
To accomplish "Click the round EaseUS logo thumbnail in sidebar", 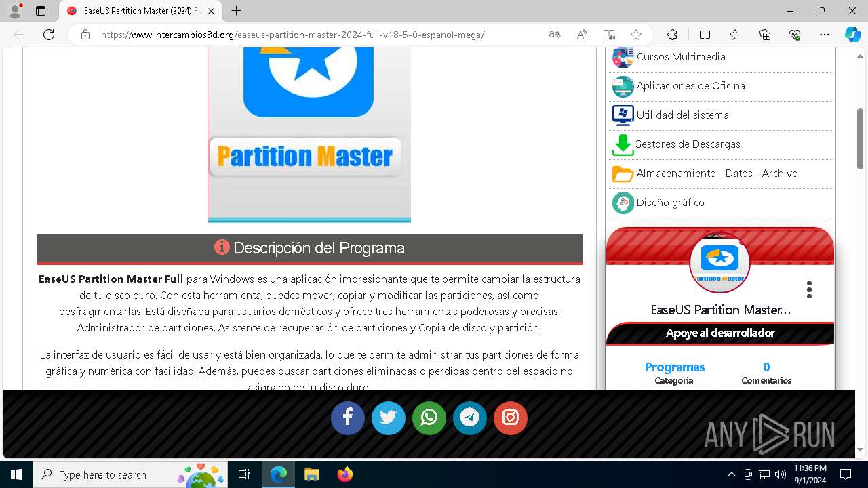I will (x=719, y=262).
